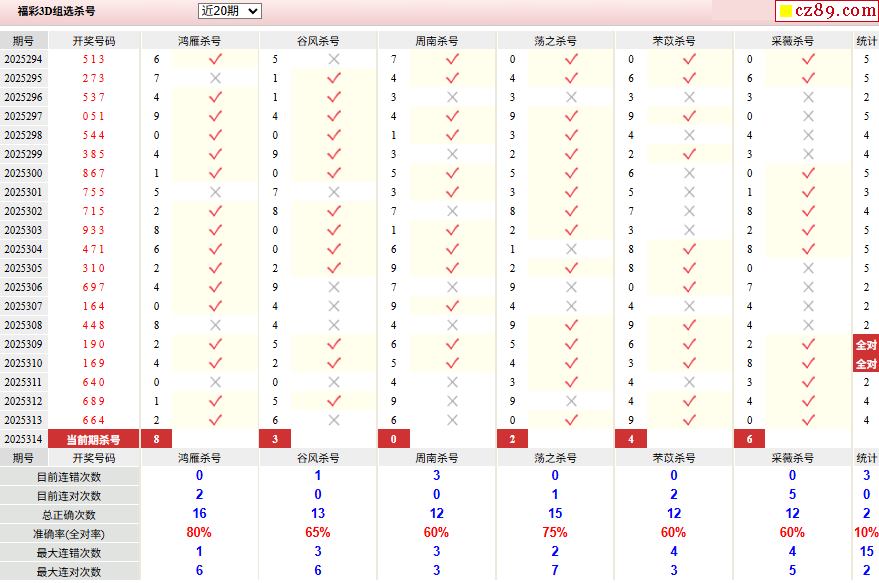Click the 准确率(全对率) row label
Screen dimensions: 879x583
tap(69, 534)
